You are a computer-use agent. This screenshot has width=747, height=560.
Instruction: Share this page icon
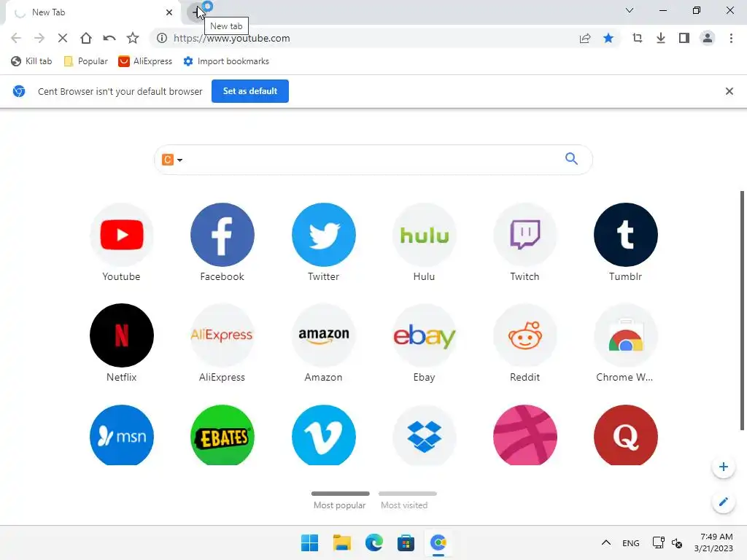tap(585, 38)
